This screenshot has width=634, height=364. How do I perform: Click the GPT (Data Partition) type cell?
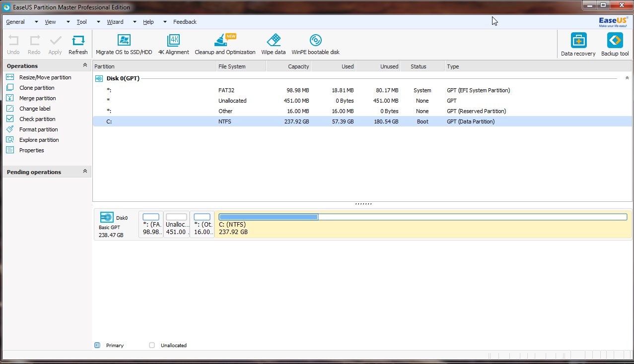point(471,121)
